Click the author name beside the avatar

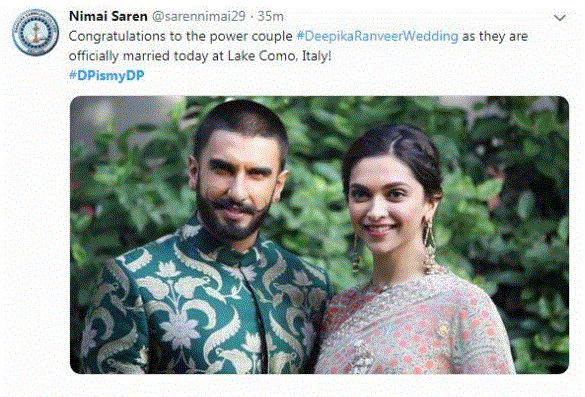(108, 16)
